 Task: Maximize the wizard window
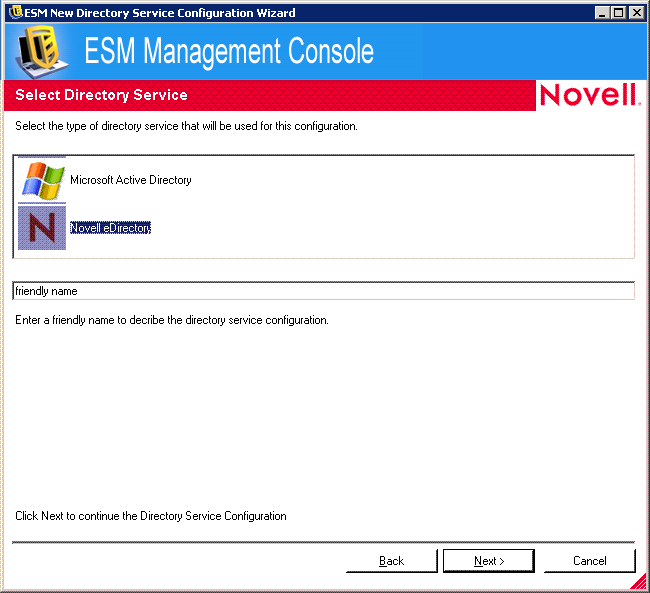618,13
